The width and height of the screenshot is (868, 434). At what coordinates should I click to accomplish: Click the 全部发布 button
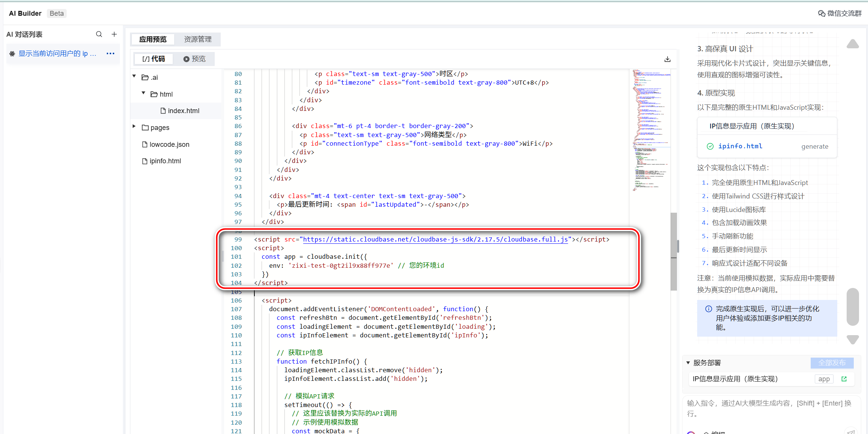[832, 363]
